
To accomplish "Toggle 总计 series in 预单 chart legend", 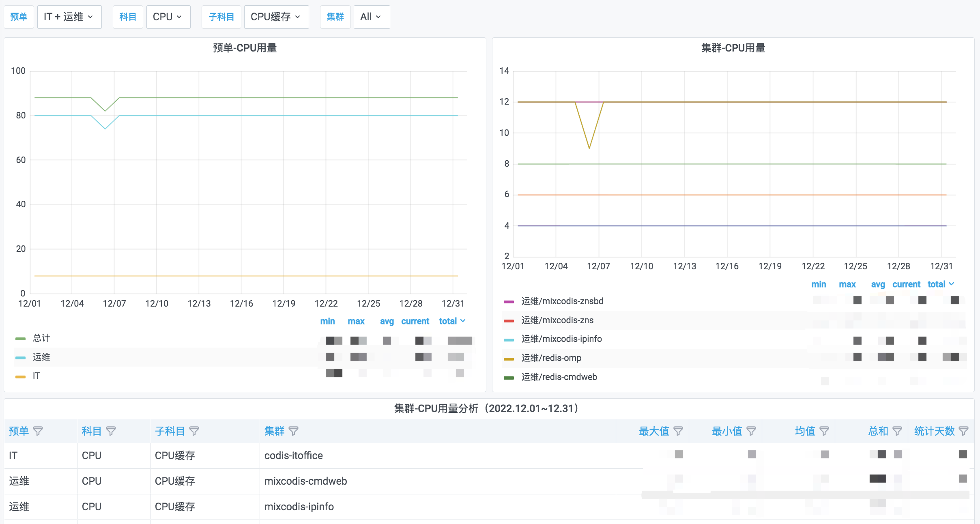I will coord(41,338).
